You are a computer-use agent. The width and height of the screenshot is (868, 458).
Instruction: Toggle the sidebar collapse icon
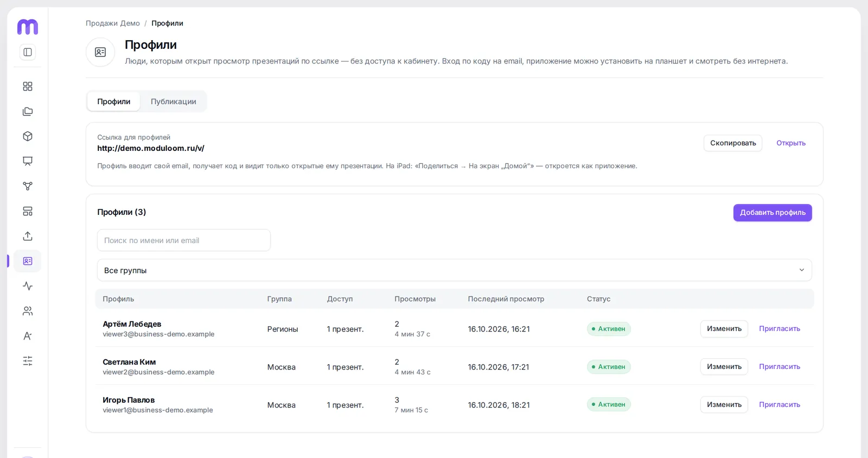tap(28, 52)
